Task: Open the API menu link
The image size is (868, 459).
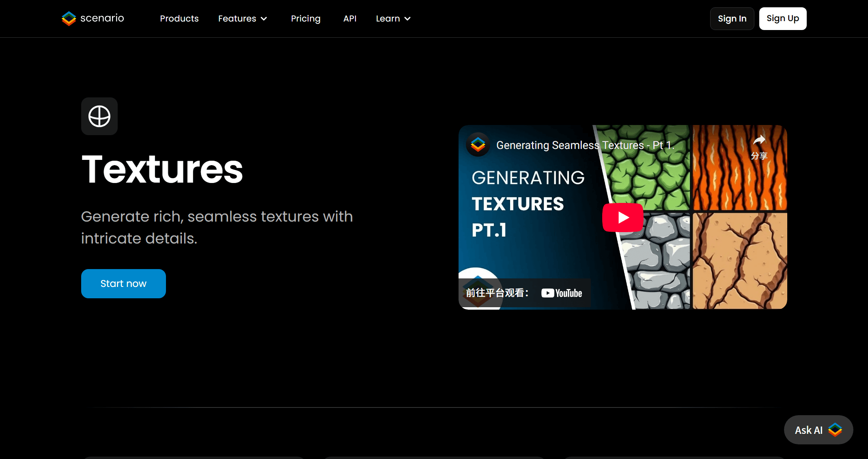Action: tap(349, 19)
